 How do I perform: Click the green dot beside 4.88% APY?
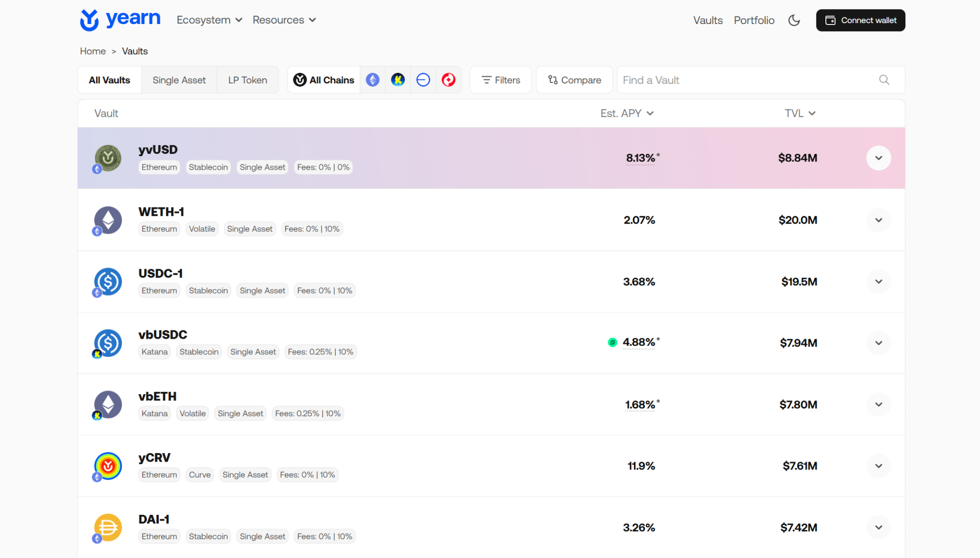pyautogui.click(x=612, y=342)
